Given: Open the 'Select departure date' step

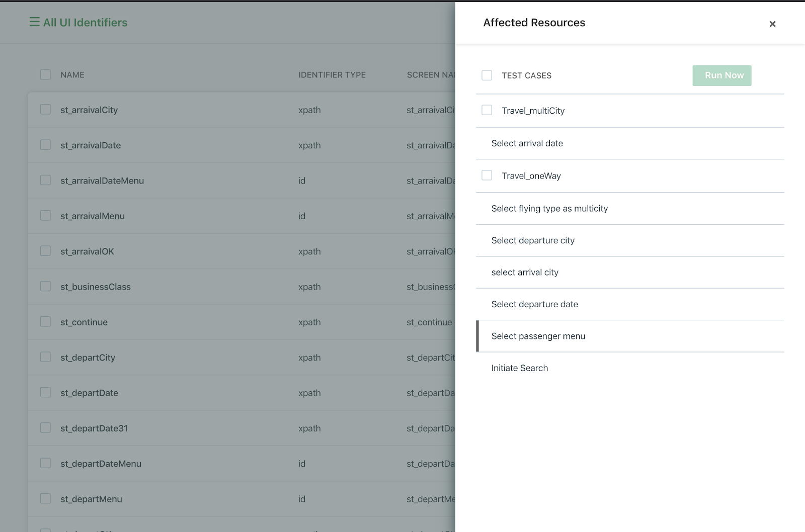Looking at the screenshot, I should point(534,304).
